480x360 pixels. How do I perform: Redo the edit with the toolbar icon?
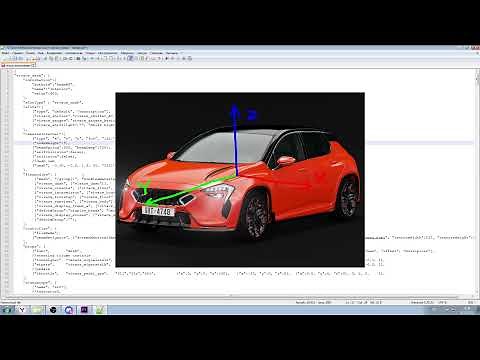70,58
